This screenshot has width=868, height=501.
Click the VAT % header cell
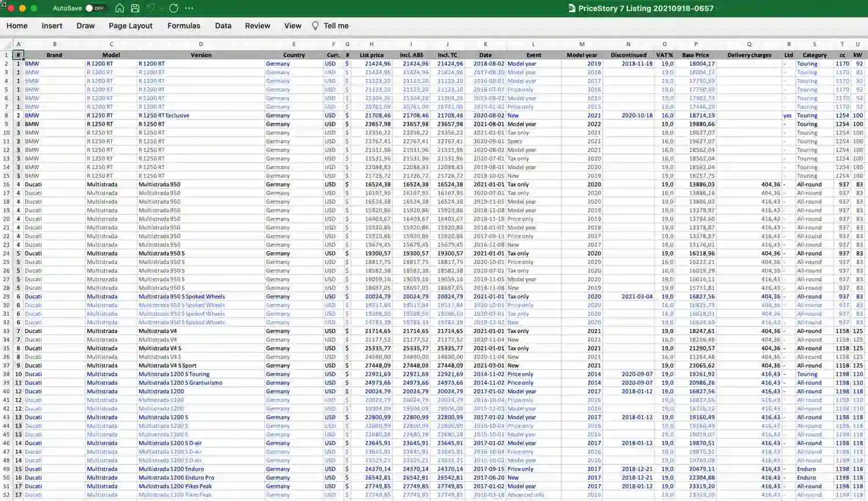click(x=664, y=55)
